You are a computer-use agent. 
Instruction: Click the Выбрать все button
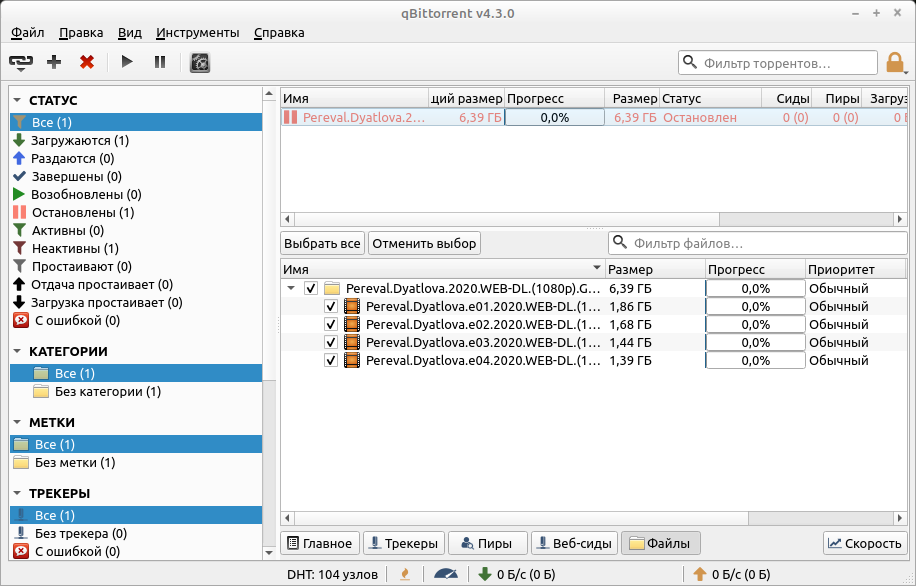(x=322, y=244)
